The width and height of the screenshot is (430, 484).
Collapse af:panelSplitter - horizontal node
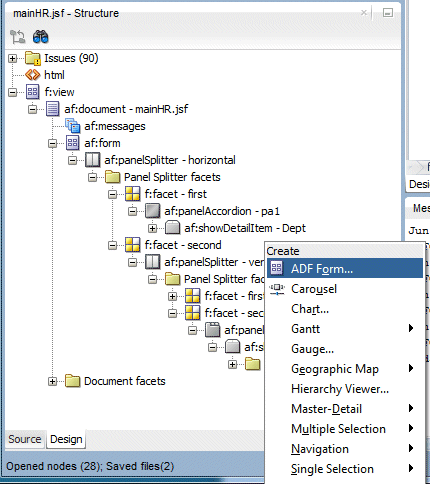pos(72,160)
